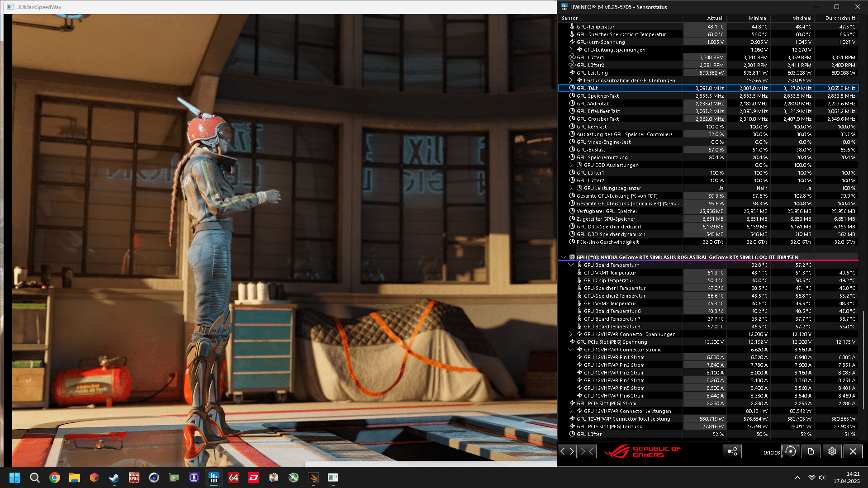Expand GPU 12VHPWR Connector Spannungen
The width and height of the screenshot is (868, 488).
(x=571, y=334)
